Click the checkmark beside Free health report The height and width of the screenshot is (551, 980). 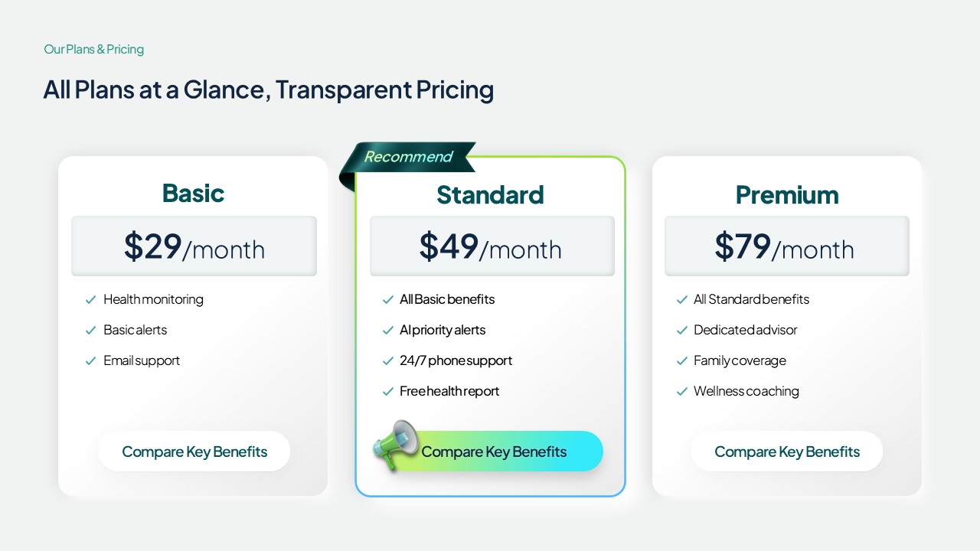[387, 392]
